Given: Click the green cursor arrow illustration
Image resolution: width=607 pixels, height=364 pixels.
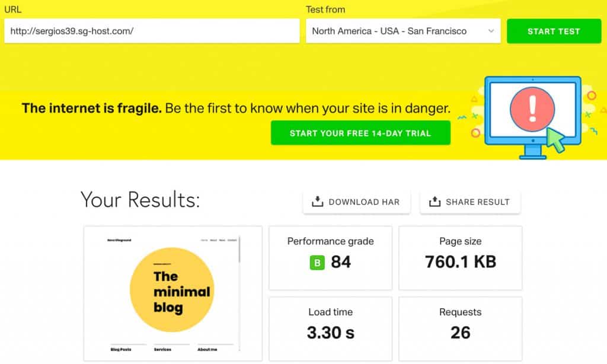Looking at the screenshot, I should [x=555, y=139].
